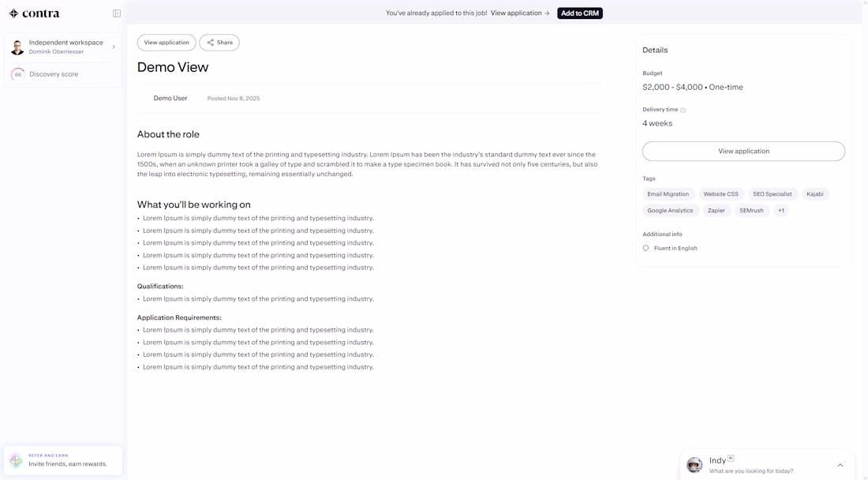Image resolution: width=868 pixels, height=480 pixels.
Task: Select the Kajabi tag
Action: click(x=815, y=194)
